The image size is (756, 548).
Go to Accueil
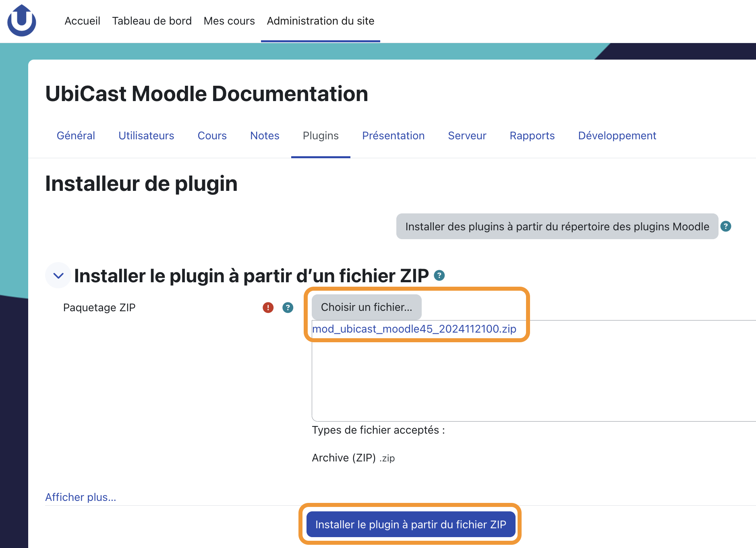pos(82,21)
